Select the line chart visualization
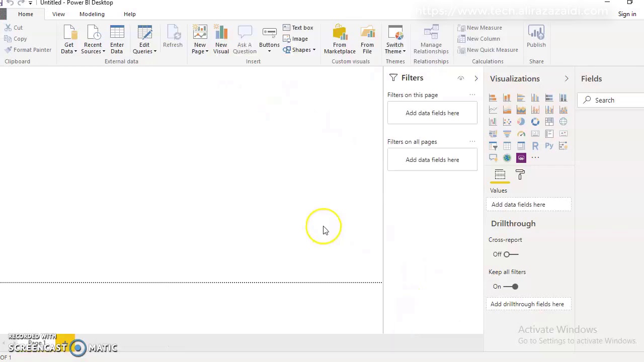 pyautogui.click(x=493, y=110)
